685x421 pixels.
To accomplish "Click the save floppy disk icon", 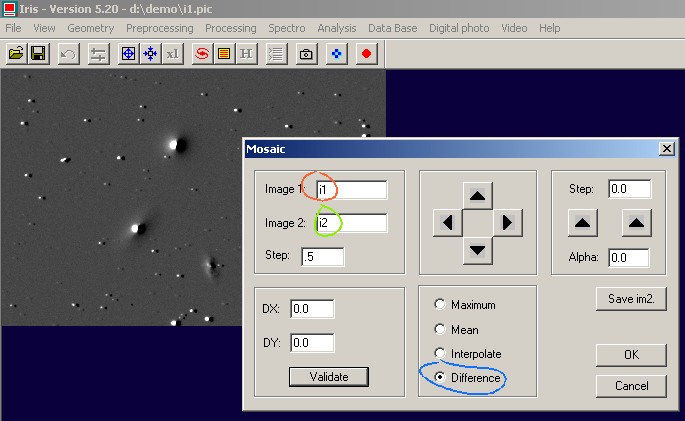I will coord(38,54).
